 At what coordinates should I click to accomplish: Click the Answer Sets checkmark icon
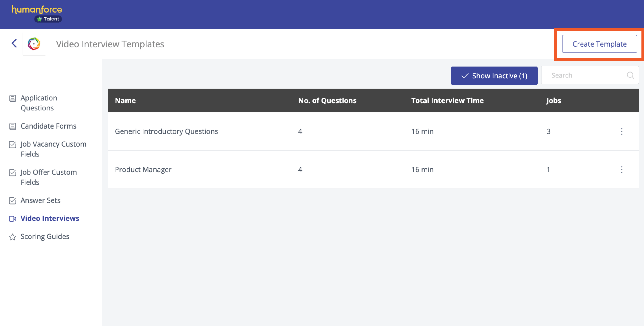click(x=13, y=201)
